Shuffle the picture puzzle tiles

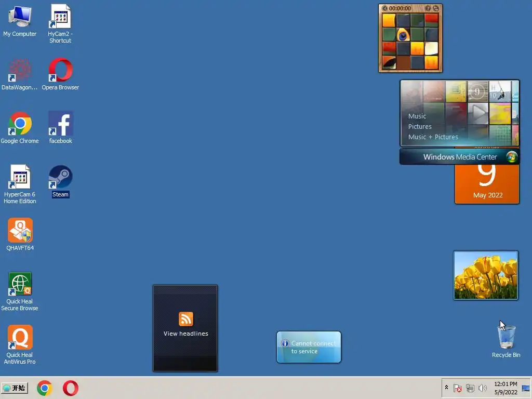pyautogui.click(x=436, y=8)
